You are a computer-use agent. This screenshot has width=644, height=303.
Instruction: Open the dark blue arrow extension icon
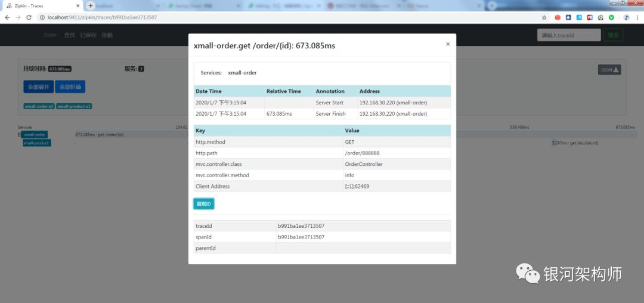click(568, 18)
